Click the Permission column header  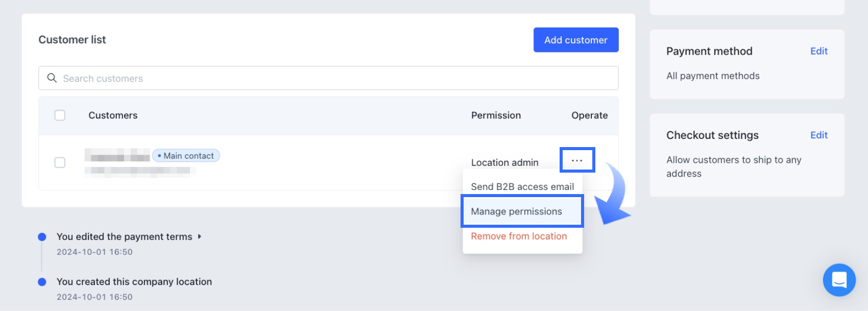tap(496, 115)
